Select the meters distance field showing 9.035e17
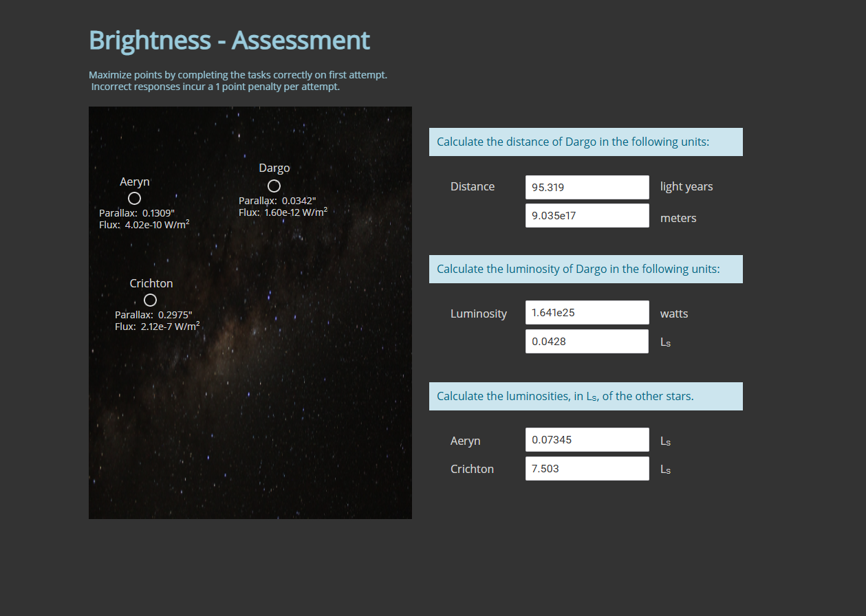Image resolution: width=866 pixels, height=616 pixels. click(587, 215)
